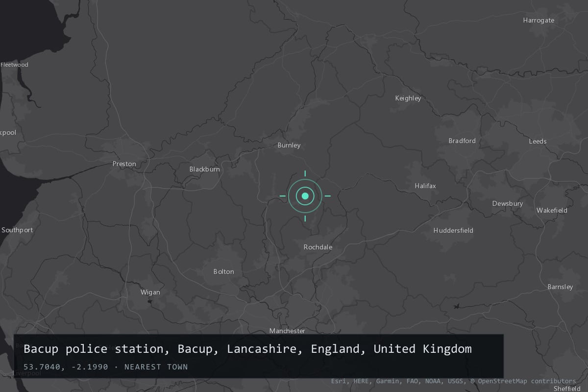Select the Manchester city label
588x392 pixels.
pos(287,331)
